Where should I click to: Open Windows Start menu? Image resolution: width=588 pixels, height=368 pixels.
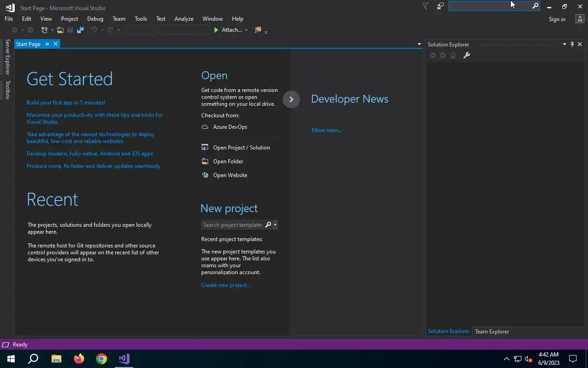coord(11,359)
